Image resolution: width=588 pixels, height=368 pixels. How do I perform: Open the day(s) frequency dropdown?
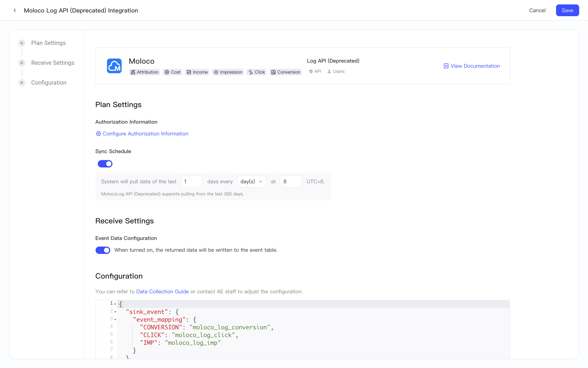coord(252,182)
